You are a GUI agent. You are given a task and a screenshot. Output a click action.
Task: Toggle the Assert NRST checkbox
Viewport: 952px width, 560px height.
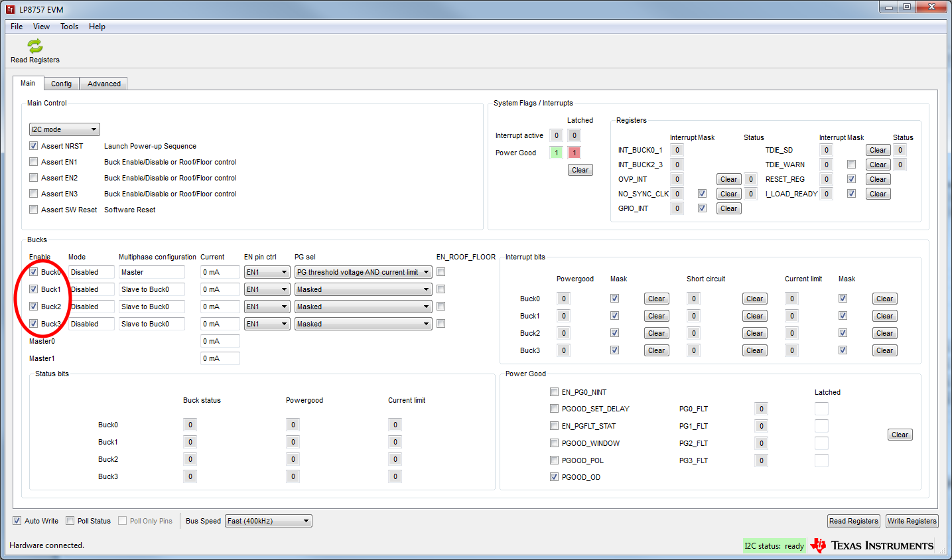pos(33,146)
